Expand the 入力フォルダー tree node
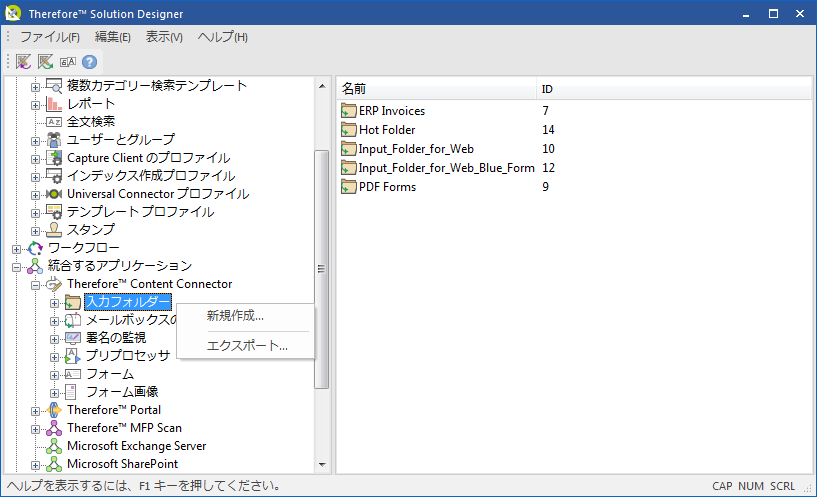The width and height of the screenshot is (817, 497). [x=54, y=303]
